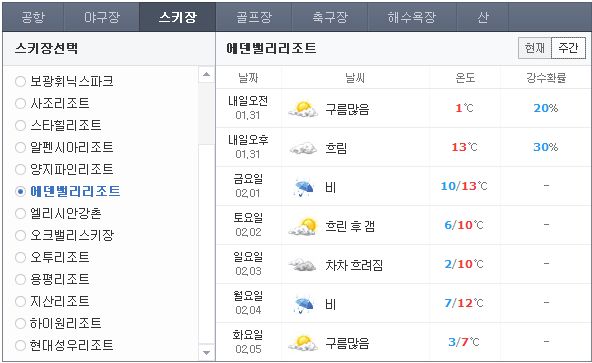
Task: Click the 흐림 weather text
Action: coord(336,148)
